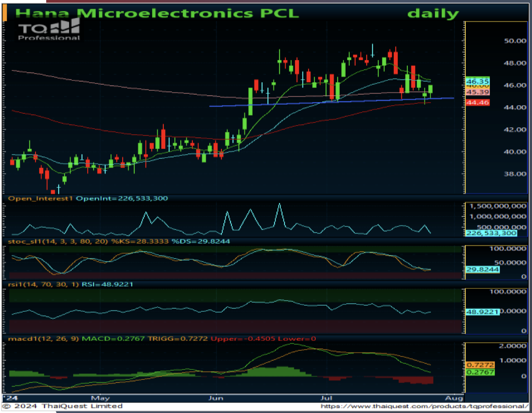Click the 1,000,000,000 open interest axis label
Viewport: 532px width, 413px height.
[x=498, y=217]
